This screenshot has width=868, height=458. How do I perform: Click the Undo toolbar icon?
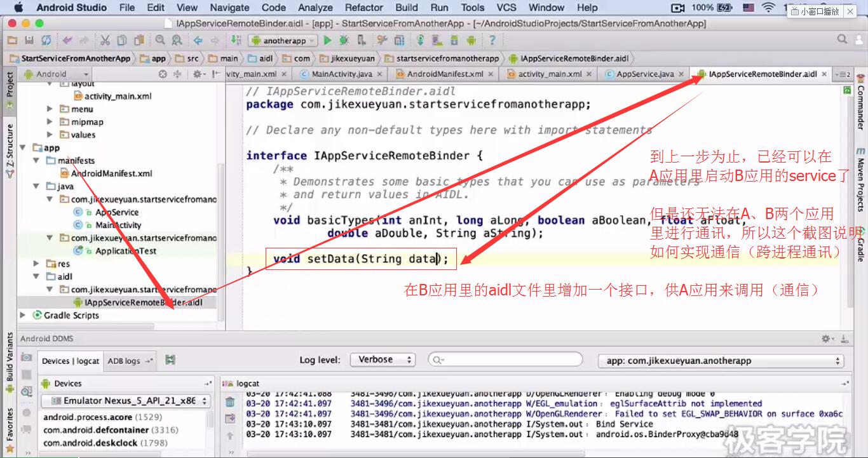(x=67, y=40)
